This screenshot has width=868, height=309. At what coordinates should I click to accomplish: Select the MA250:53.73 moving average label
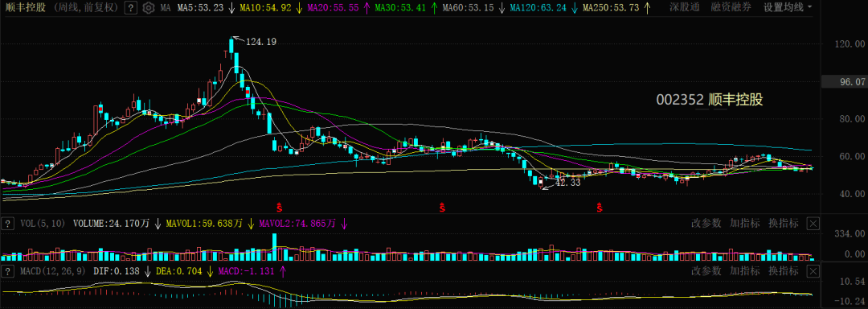click(x=611, y=8)
